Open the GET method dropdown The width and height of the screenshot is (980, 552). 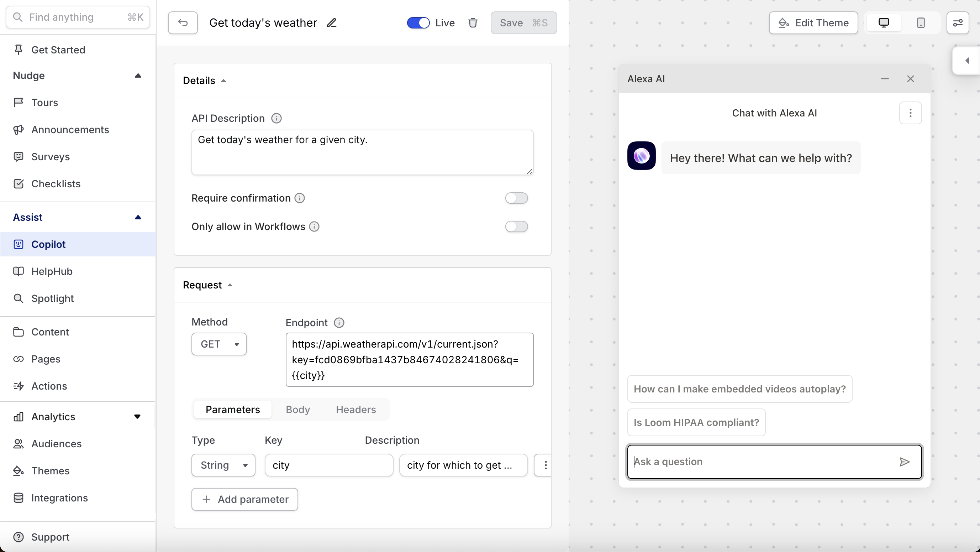[219, 344]
